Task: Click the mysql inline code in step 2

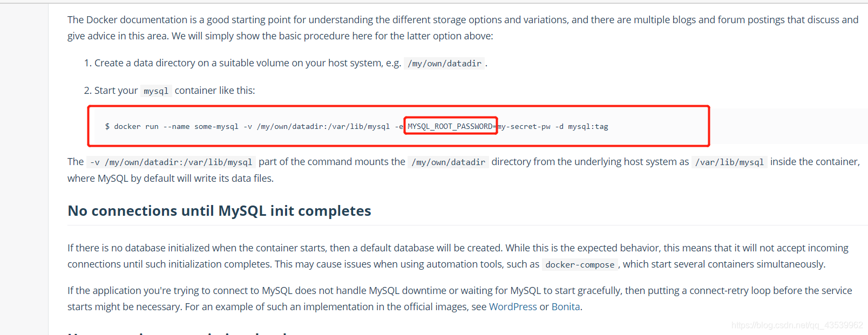Action: 156,91
